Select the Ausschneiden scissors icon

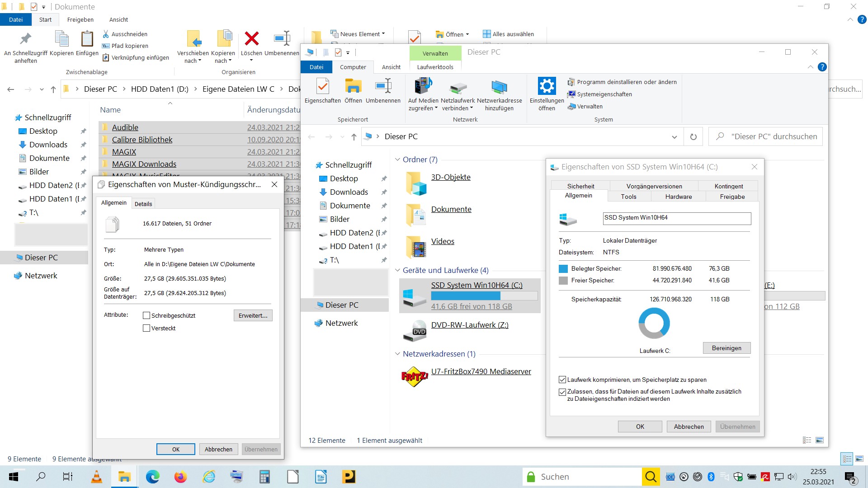pyautogui.click(x=105, y=34)
